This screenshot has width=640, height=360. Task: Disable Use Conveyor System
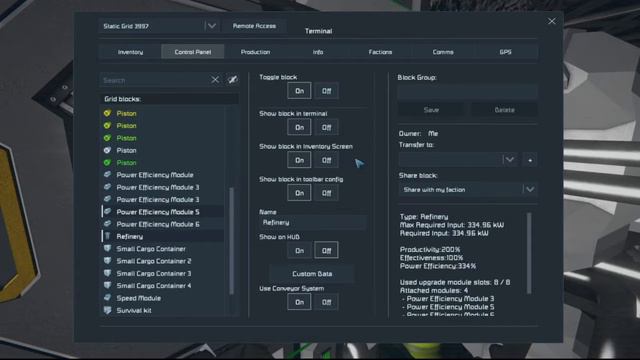coord(326,302)
